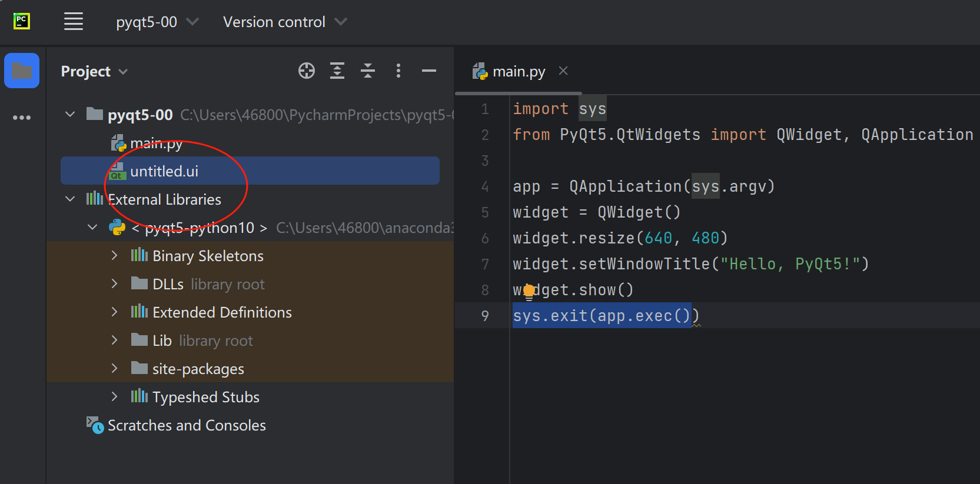Collapse the External Libraries node
This screenshot has height=484, width=980.
click(x=70, y=199)
